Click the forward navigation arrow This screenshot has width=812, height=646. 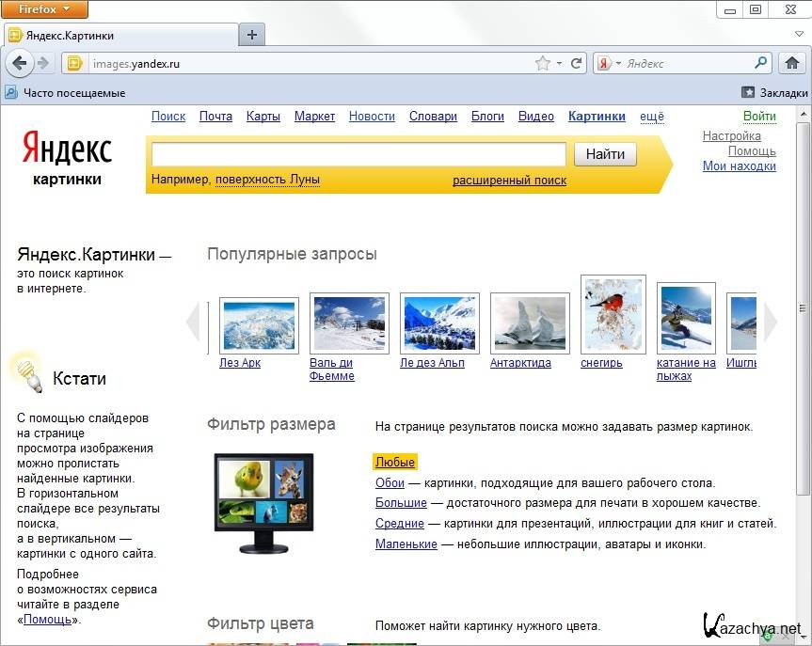pyautogui.click(x=43, y=64)
